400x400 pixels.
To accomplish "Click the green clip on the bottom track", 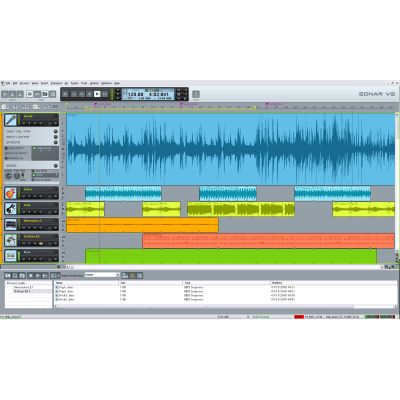I will tap(231, 256).
